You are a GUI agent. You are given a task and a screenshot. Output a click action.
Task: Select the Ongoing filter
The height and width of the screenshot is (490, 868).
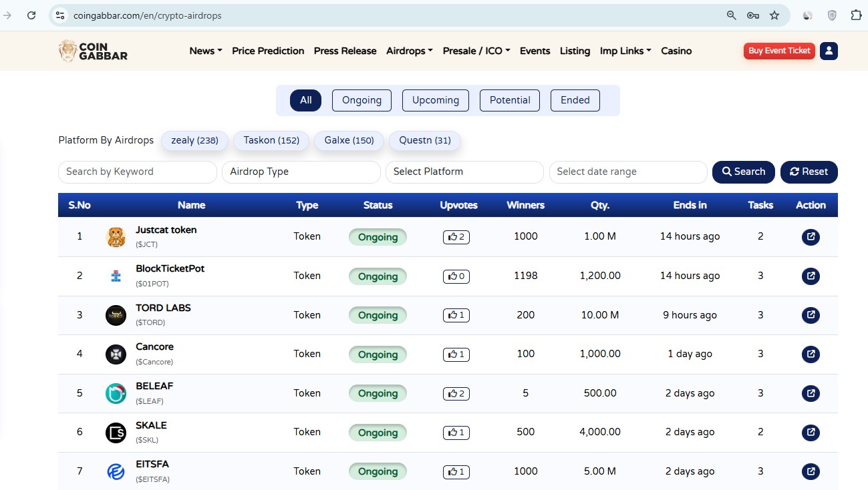(x=361, y=100)
